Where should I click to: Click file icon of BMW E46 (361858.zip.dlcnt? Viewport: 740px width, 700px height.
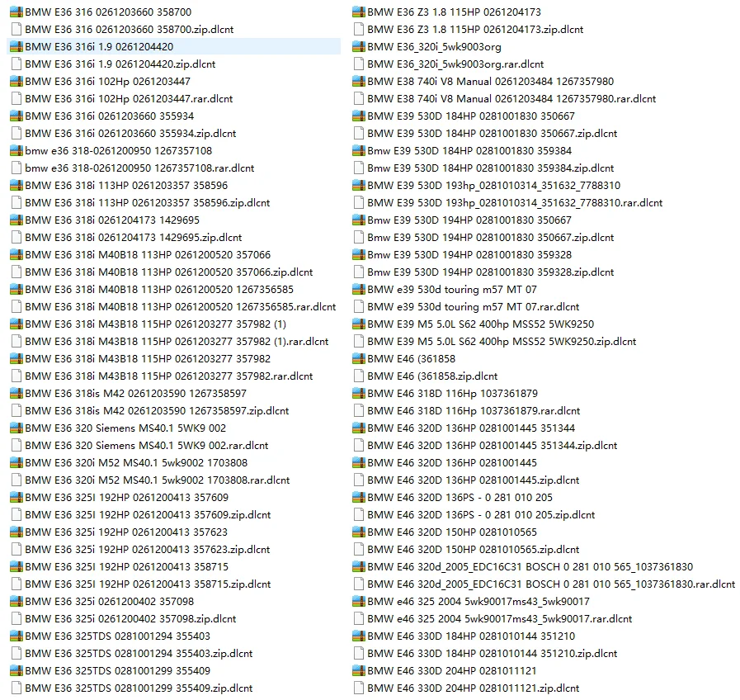(x=359, y=376)
